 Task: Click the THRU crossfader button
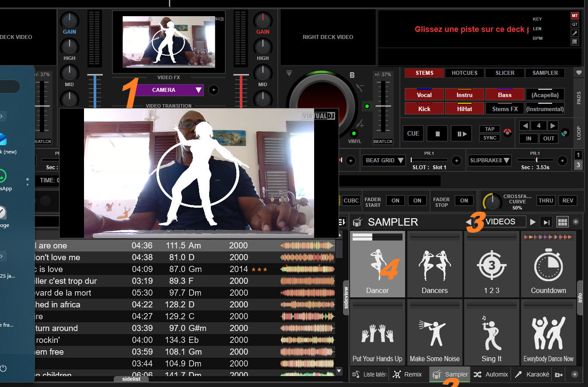546,200
